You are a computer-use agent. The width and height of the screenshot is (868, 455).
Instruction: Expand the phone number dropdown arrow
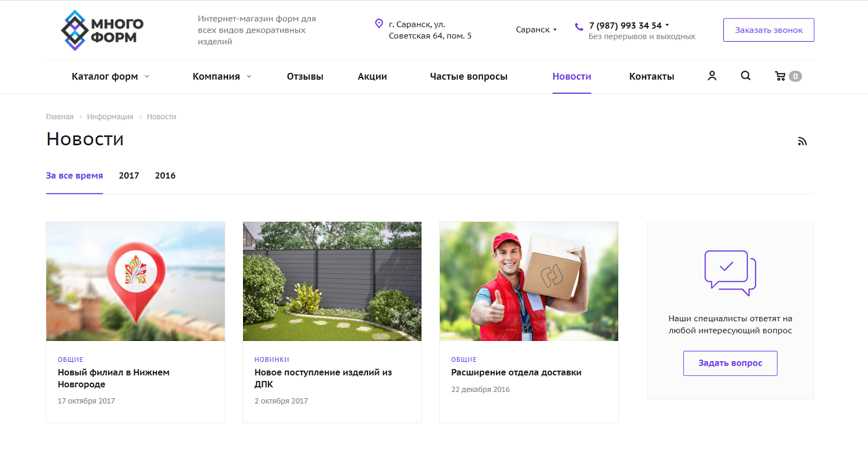667,25
